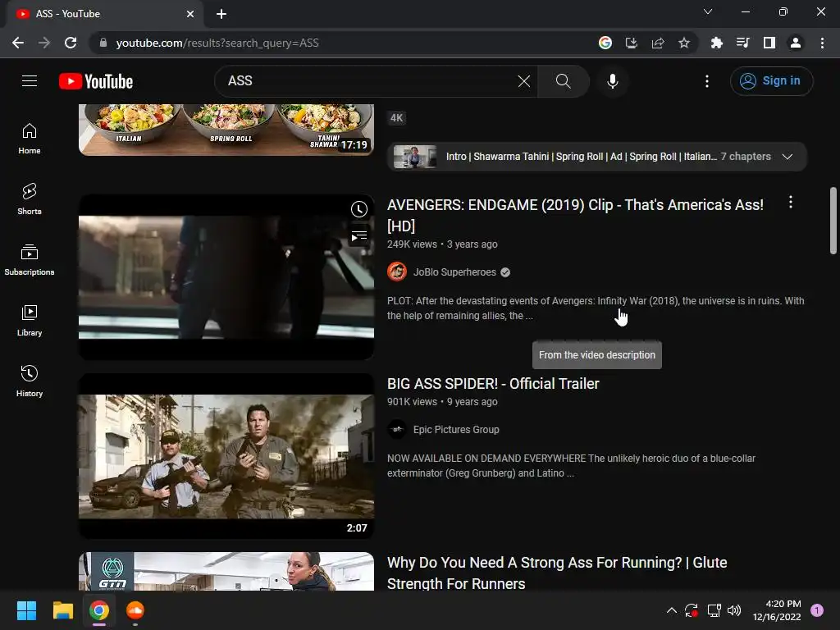Open a new browser tab

point(221,14)
